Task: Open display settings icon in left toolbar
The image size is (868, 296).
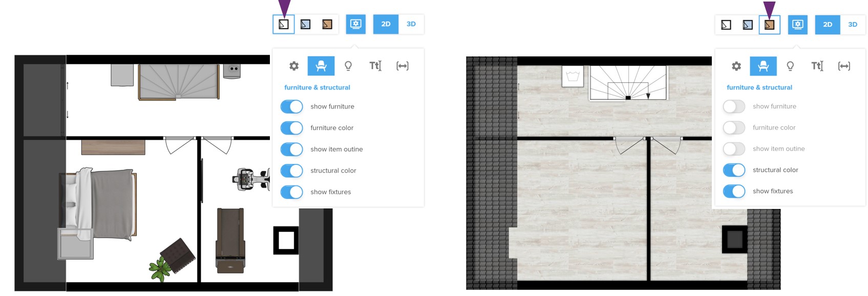Action: pos(356,24)
